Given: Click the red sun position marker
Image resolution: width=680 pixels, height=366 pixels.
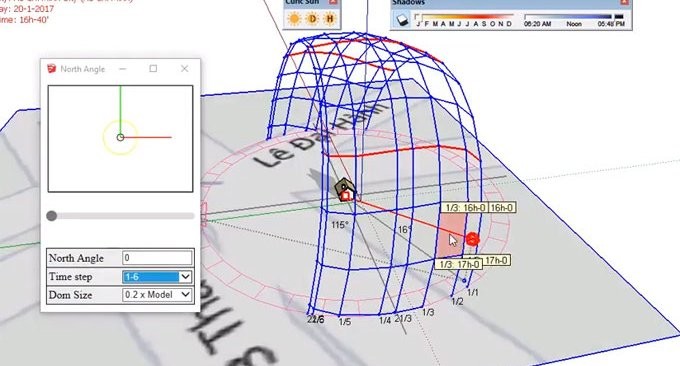Looking at the screenshot, I should 472,239.
